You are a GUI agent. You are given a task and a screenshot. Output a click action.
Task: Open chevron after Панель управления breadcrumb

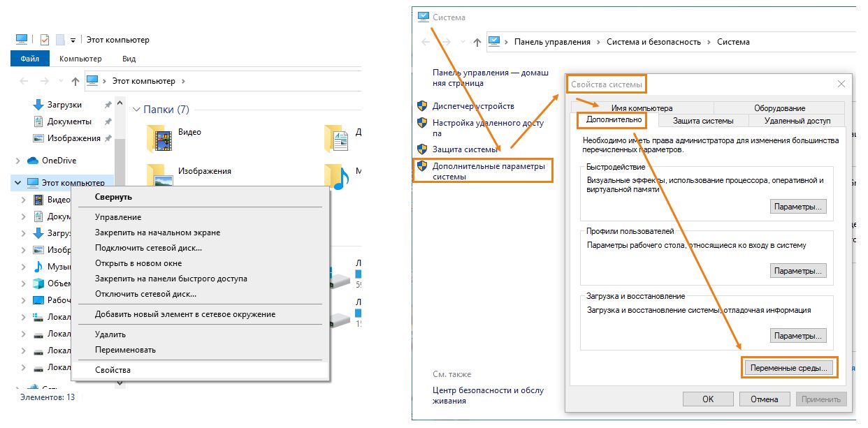pos(598,42)
